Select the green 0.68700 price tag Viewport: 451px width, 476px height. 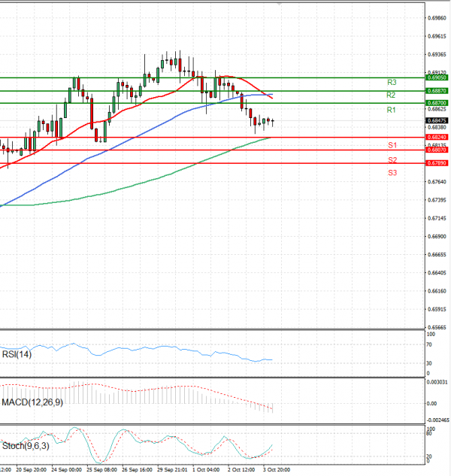click(437, 103)
